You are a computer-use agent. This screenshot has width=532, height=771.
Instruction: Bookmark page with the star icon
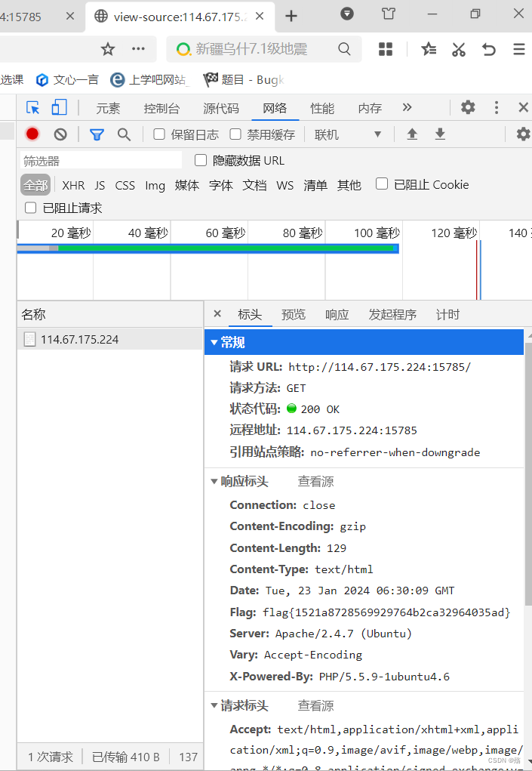coord(108,48)
